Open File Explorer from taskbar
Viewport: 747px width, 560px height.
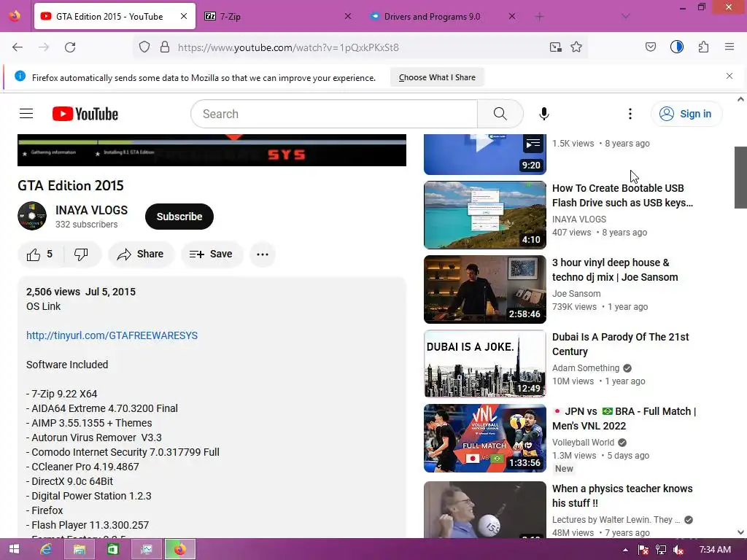[79, 550]
